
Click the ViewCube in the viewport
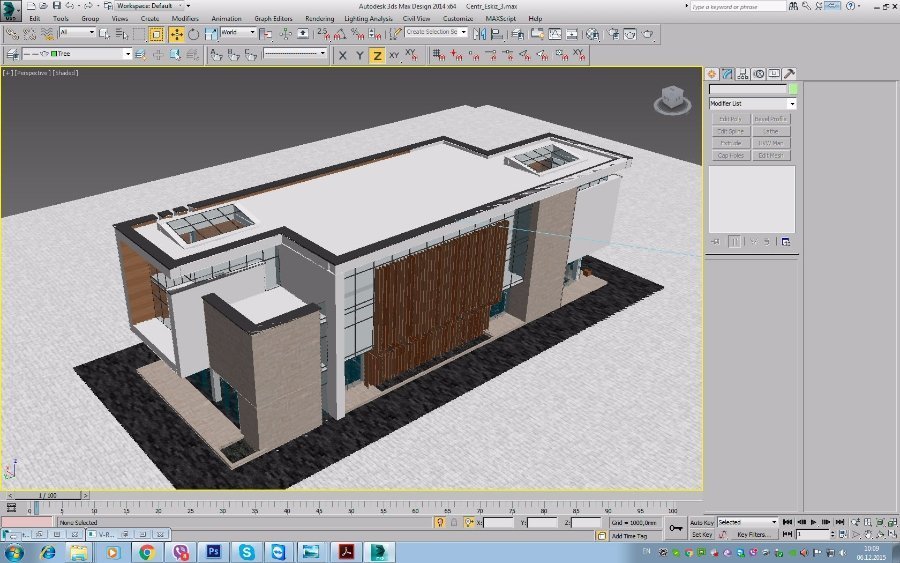pyautogui.click(x=670, y=99)
